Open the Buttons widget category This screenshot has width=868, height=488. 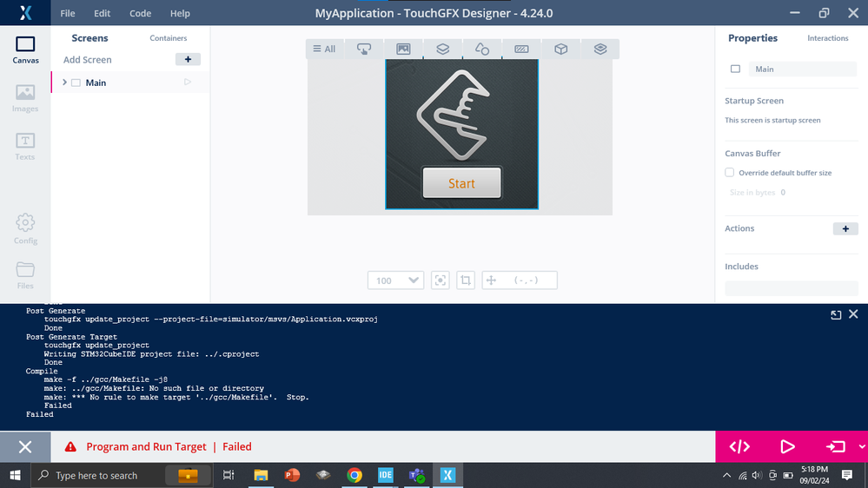364,49
